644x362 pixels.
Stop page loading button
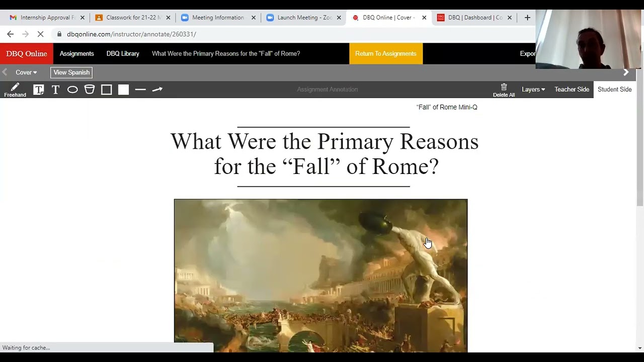[x=41, y=34]
